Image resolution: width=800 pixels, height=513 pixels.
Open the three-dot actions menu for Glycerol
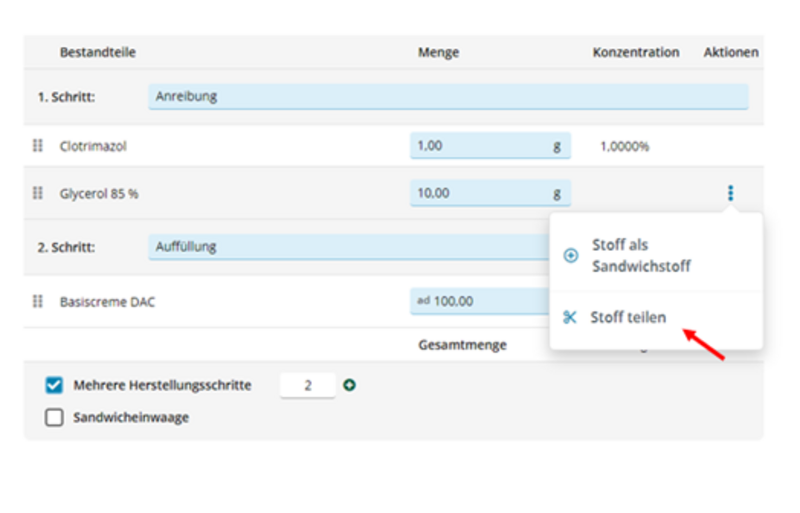[x=731, y=193]
